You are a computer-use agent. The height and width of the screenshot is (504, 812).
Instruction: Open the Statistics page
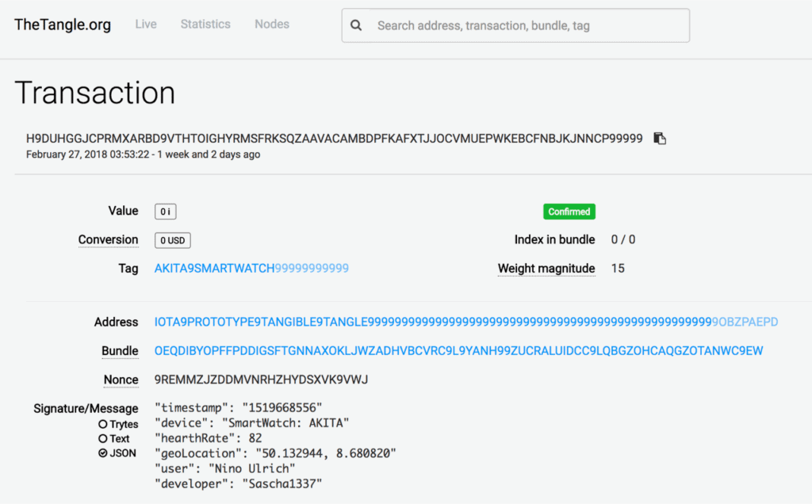[x=205, y=24]
